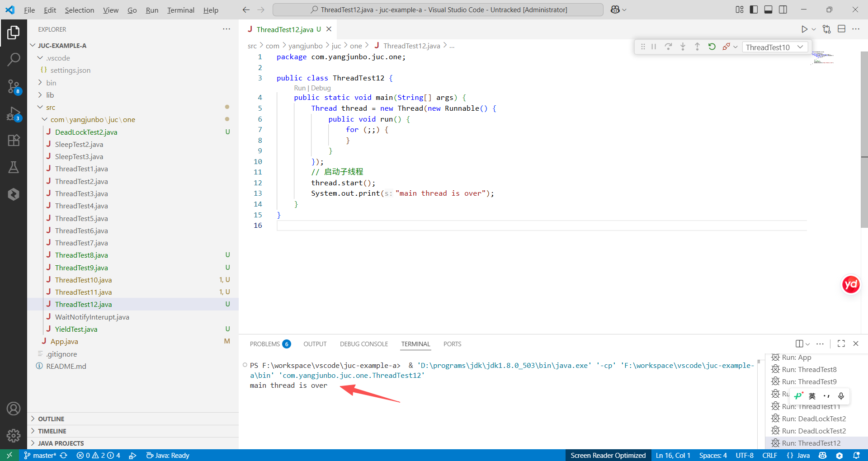
Task: Open the Selection menu
Action: pos(80,10)
